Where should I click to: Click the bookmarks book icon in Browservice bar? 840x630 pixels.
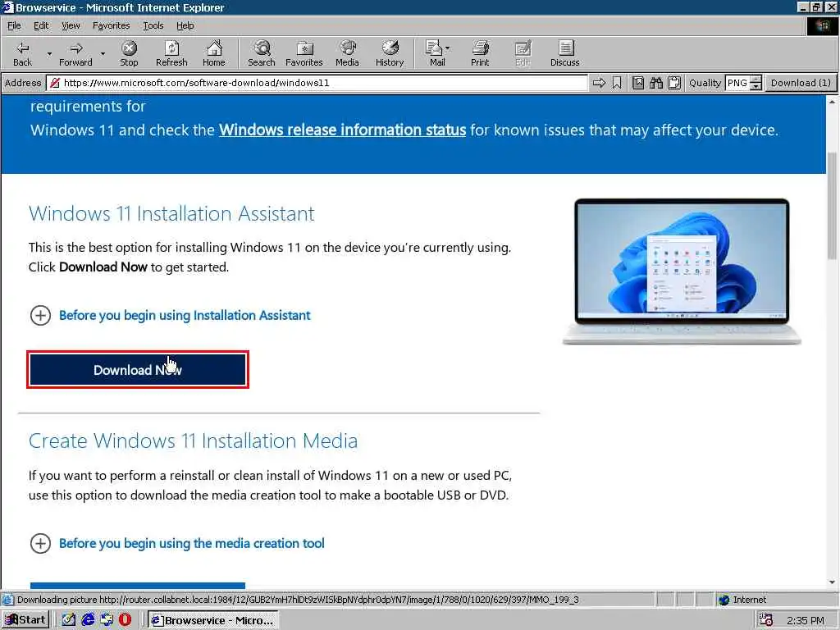[638, 83]
